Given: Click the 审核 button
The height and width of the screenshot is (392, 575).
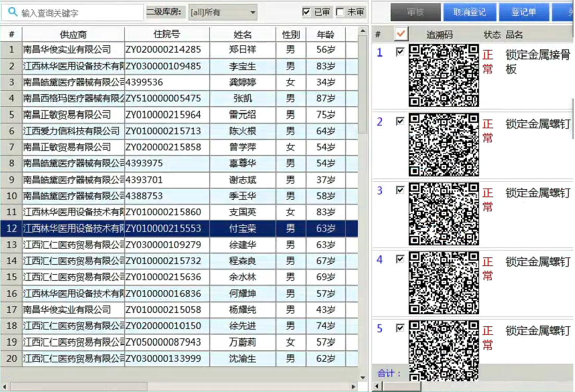Looking at the screenshot, I should pos(415,12).
